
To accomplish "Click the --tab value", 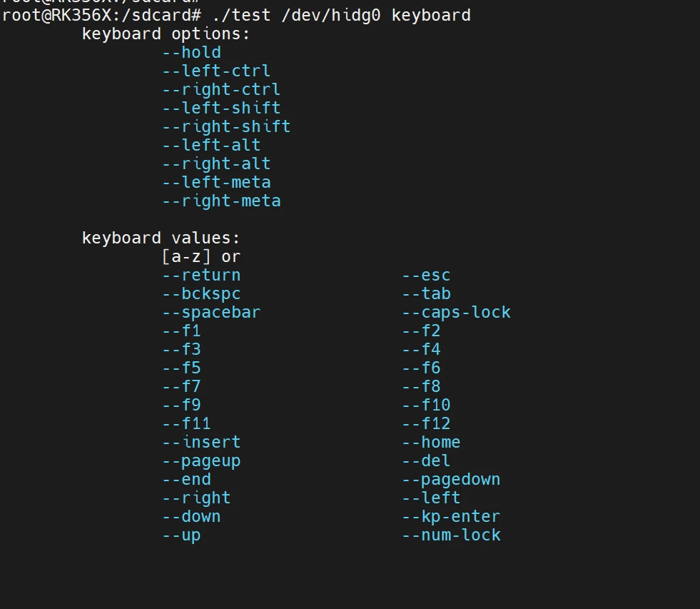I will pyautogui.click(x=426, y=294).
